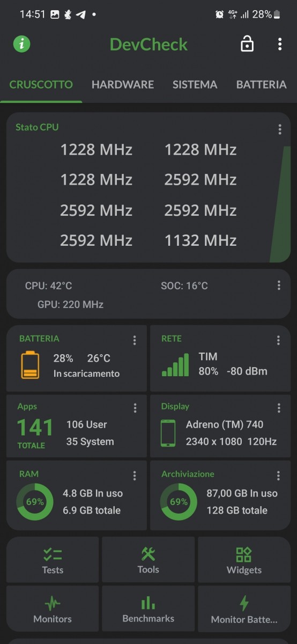Open Tools with wrench icon
Screen dimensions: 297x644
coord(148,560)
